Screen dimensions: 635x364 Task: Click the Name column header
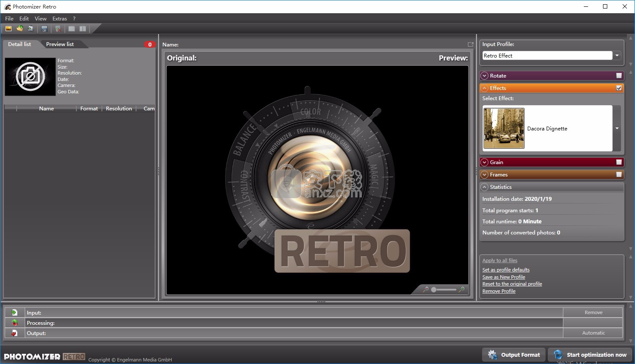[x=46, y=109]
